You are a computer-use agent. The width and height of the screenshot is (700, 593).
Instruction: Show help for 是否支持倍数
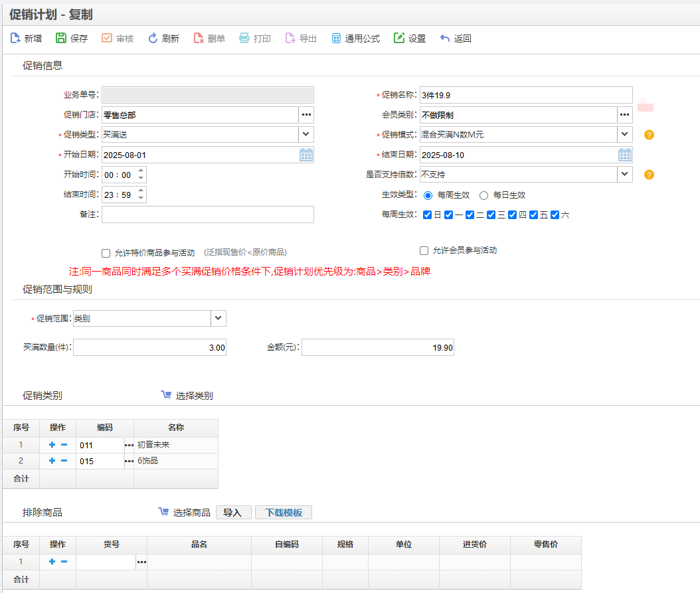[x=649, y=175]
